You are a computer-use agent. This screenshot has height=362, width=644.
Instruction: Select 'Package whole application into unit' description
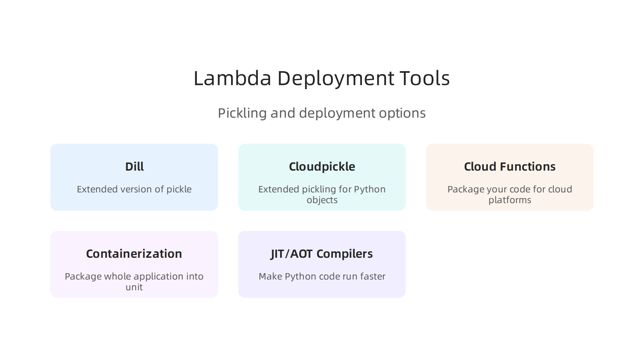[134, 282]
